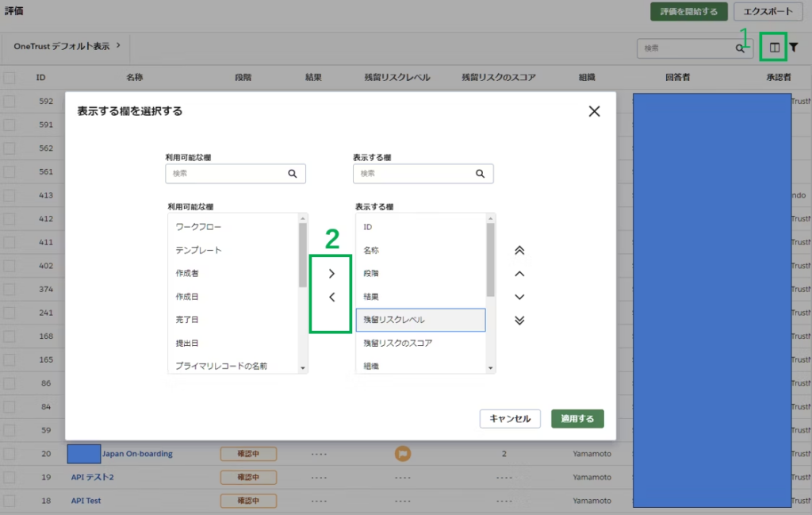Expand OneTrust デフォルト表示 view chevron
812x515 pixels.
pyautogui.click(x=118, y=46)
